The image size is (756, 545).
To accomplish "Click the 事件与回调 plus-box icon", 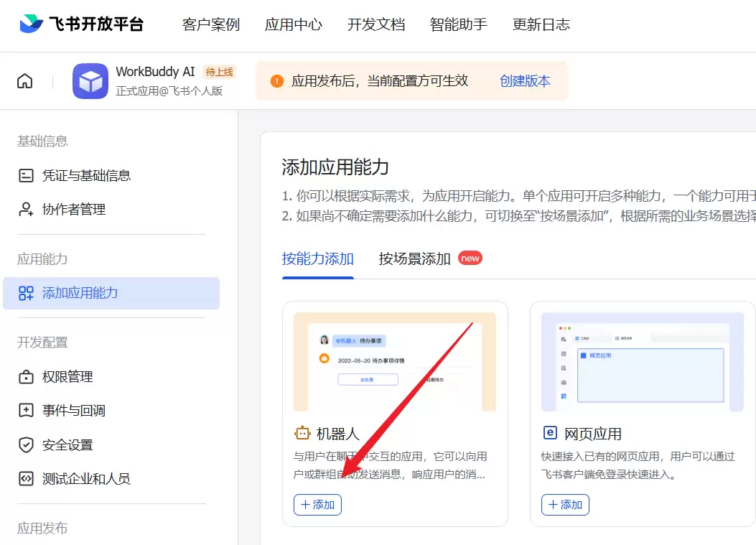I will click(26, 411).
